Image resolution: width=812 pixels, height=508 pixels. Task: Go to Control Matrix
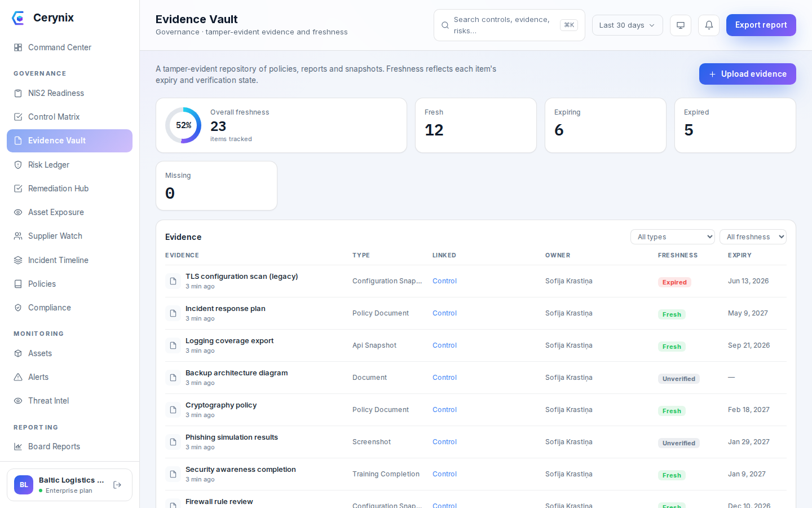coord(69,117)
